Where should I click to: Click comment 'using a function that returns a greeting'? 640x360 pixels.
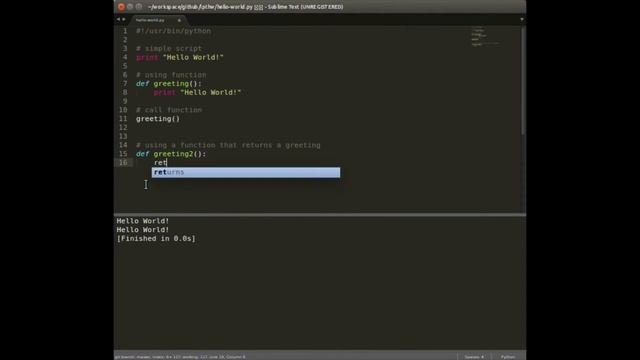pos(228,145)
